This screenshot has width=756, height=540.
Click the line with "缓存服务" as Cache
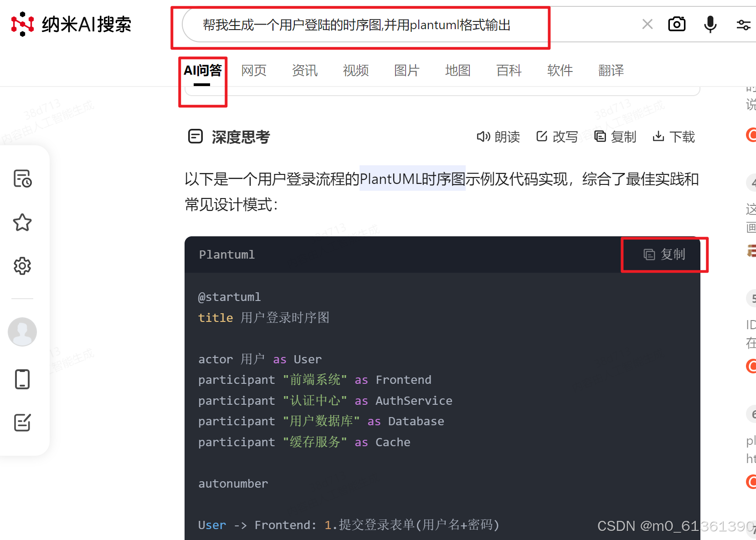tap(304, 442)
